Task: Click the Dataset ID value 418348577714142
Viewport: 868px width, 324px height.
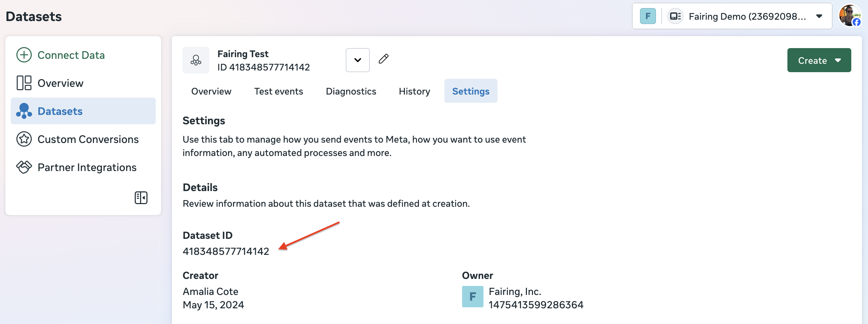Action: [x=226, y=251]
